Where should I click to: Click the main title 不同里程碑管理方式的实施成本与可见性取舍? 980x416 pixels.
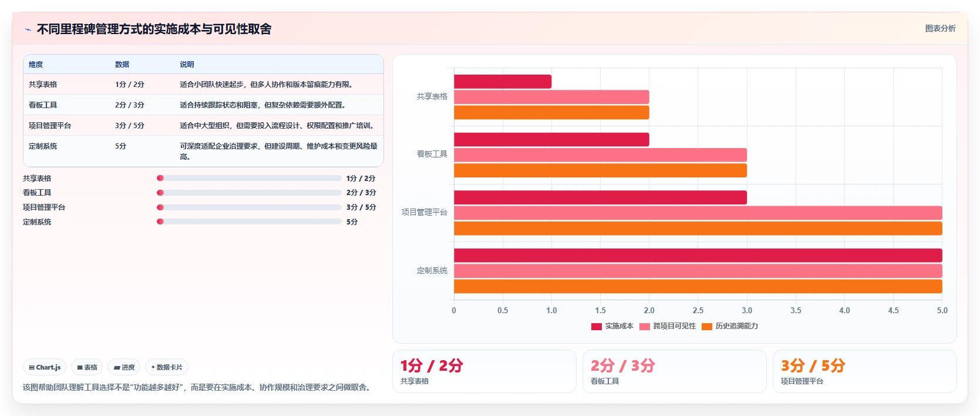(154, 29)
